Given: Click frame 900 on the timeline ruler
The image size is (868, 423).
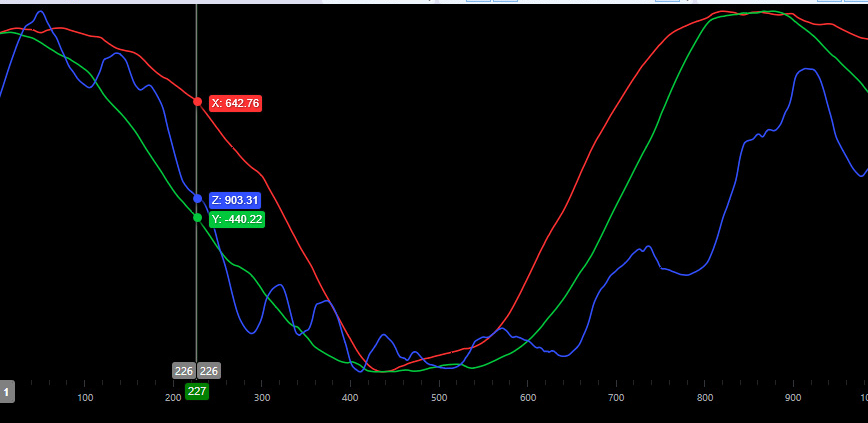Looking at the screenshot, I should [793, 398].
